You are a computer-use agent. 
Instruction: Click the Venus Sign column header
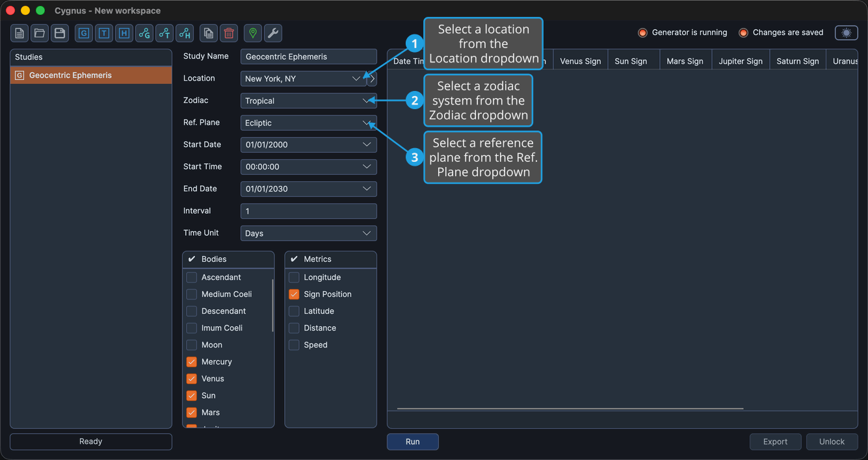tap(580, 61)
